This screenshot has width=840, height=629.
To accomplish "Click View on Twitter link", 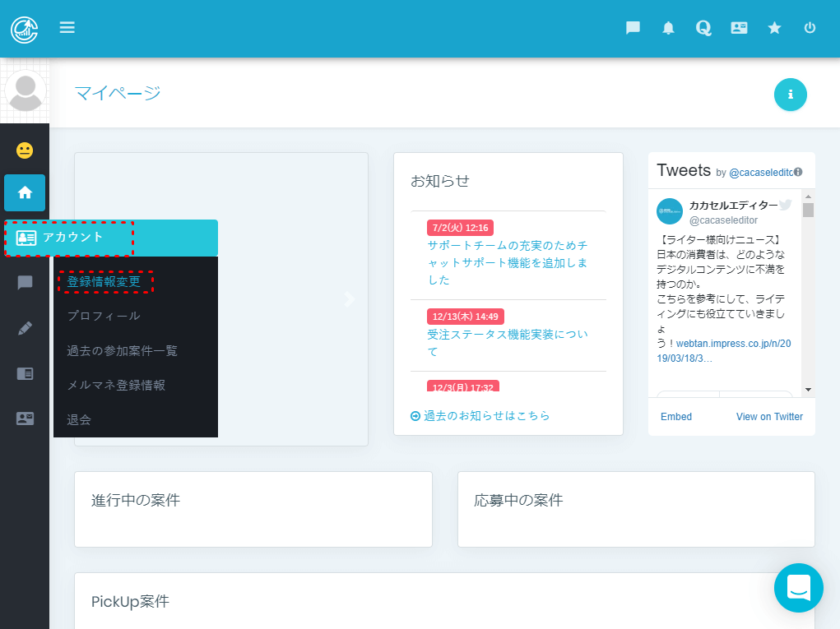I will [769, 417].
